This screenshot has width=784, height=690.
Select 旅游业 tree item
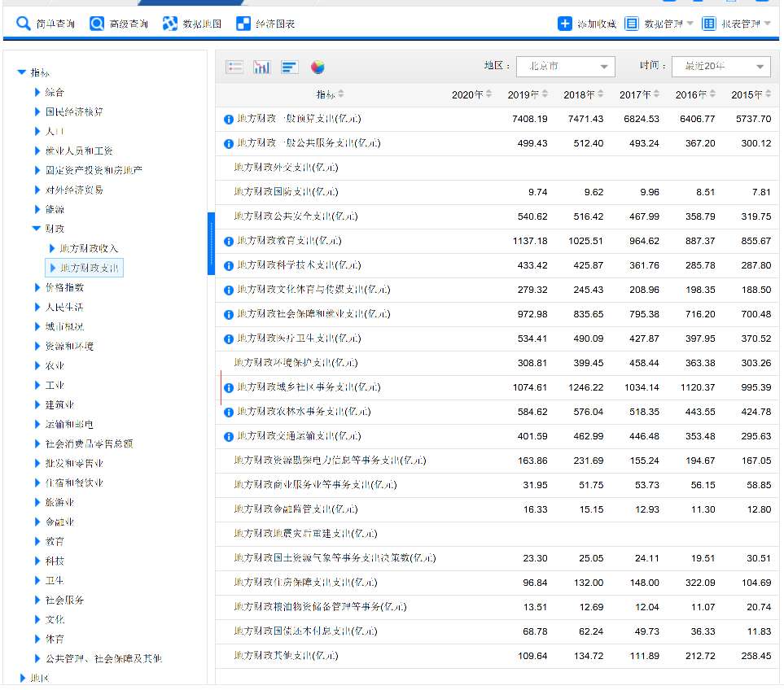pos(59,502)
